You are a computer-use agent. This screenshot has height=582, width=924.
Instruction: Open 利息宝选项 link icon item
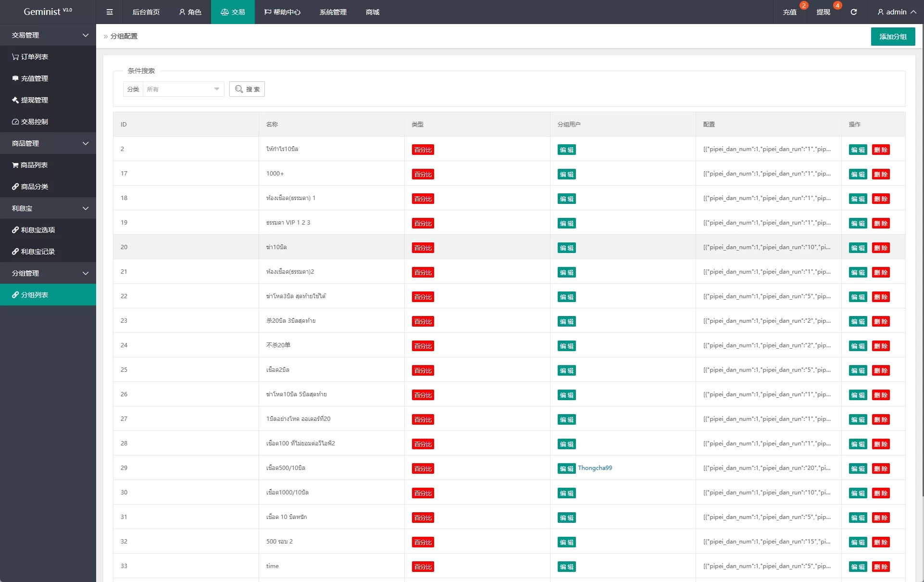pos(33,230)
